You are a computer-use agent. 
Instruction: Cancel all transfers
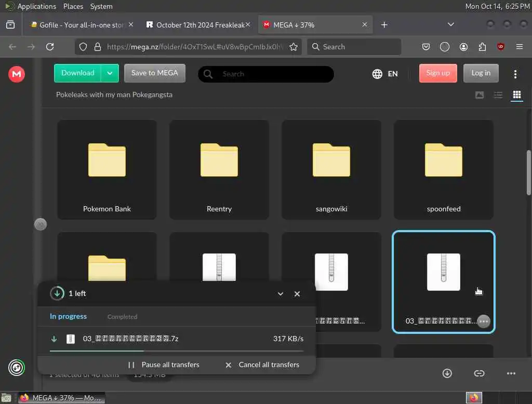pos(262,365)
